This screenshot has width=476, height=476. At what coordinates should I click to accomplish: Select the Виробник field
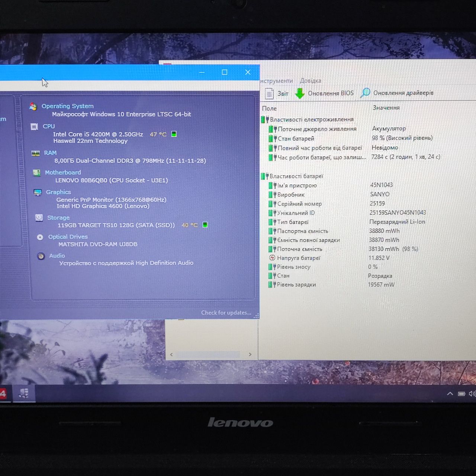[291, 194]
